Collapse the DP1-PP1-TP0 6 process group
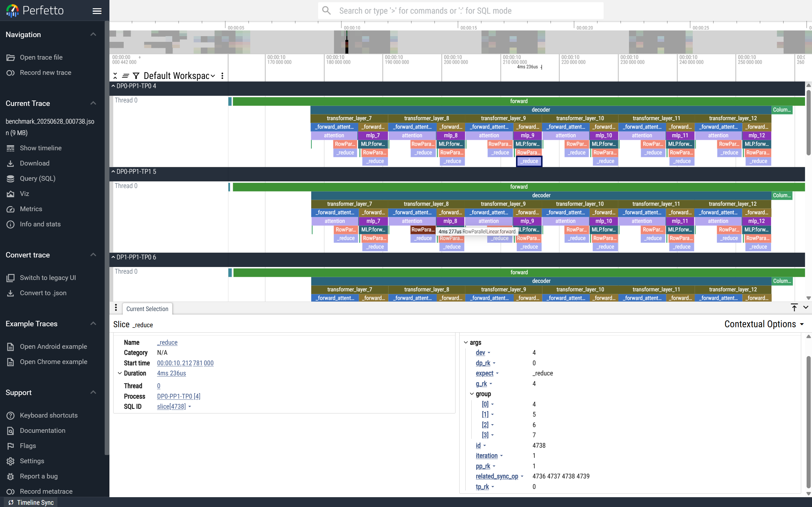 click(x=113, y=257)
